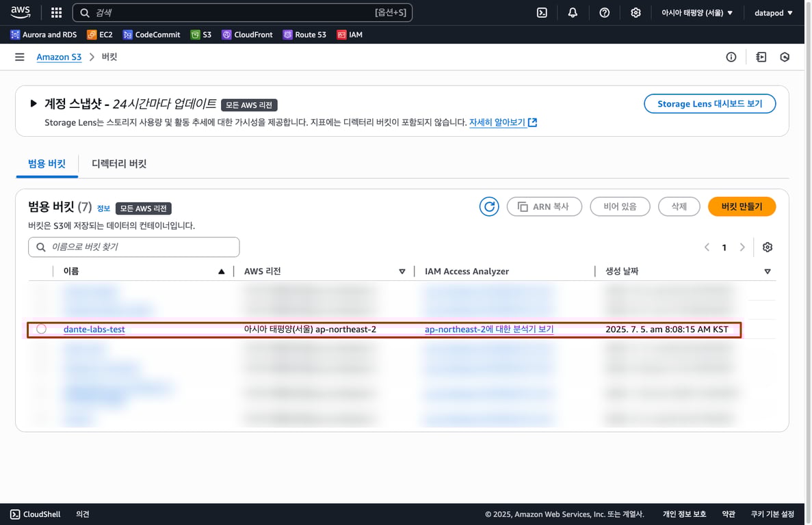The image size is (812, 525).
Task: Open the Amazon S3 breadcrumb link
Action: click(59, 57)
